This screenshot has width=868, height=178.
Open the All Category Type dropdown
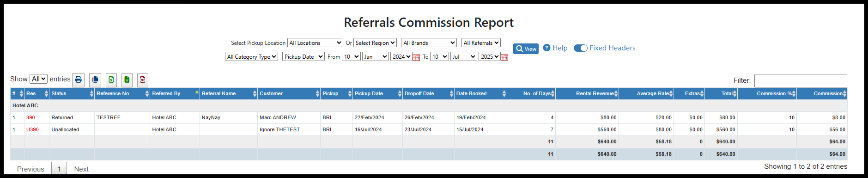(x=252, y=56)
